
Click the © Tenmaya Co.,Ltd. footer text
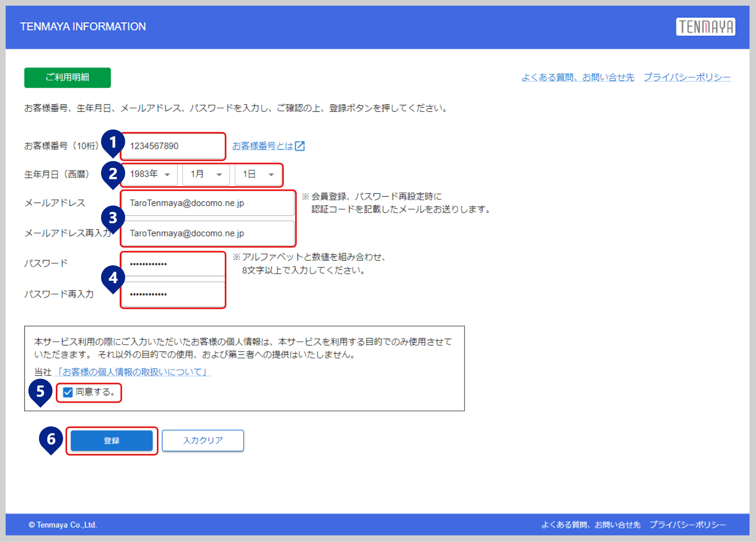[x=63, y=525]
